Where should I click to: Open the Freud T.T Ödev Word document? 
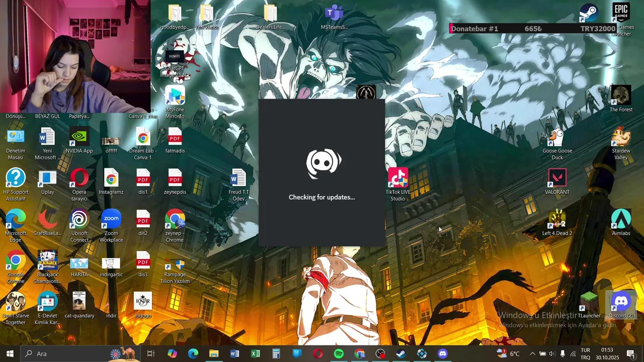(238, 185)
